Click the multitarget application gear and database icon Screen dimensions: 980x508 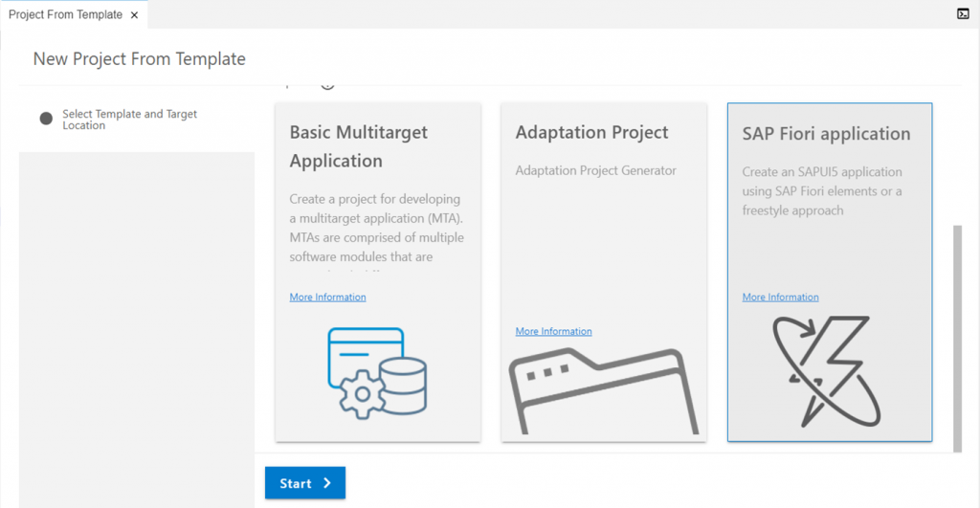377,373
